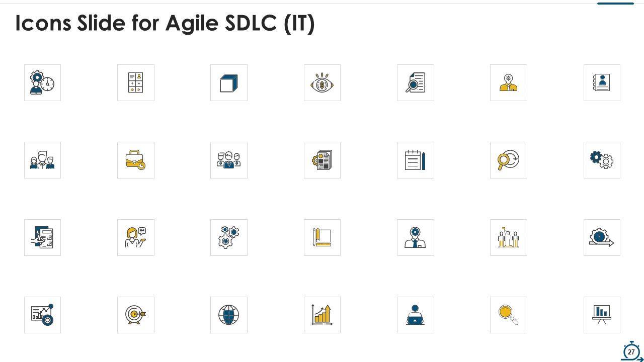Select the document magnifier search icon
The image size is (644, 362).
pos(416,82)
